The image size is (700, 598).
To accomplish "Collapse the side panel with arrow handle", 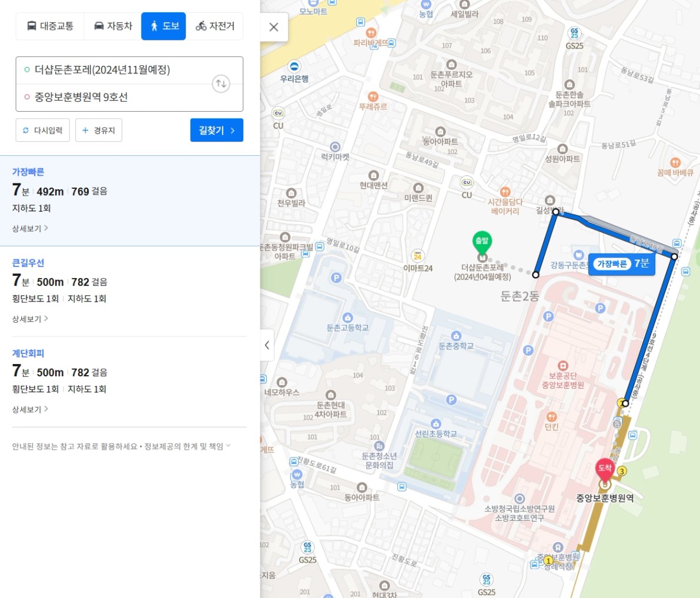I will [x=267, y=345].
